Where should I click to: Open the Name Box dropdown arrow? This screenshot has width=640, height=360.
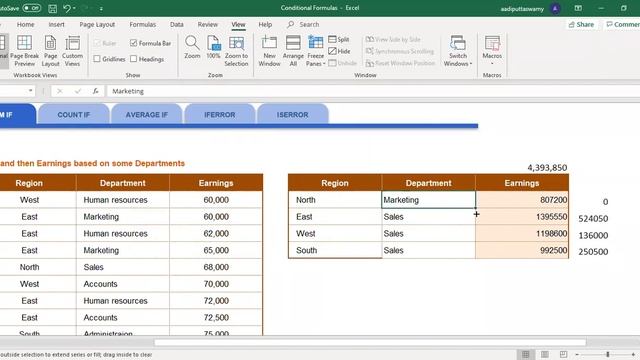(31, 91)
